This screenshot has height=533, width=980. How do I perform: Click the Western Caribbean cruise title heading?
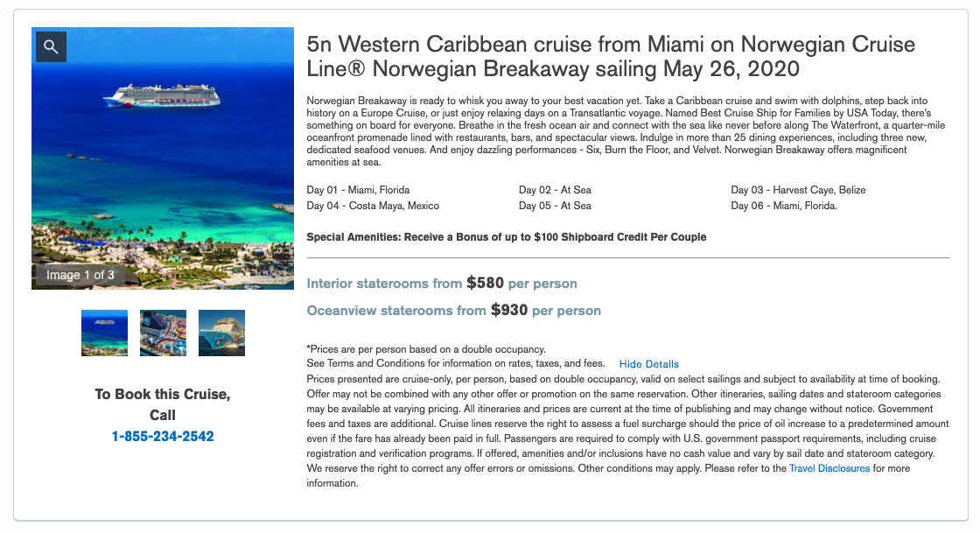[611, 56]
